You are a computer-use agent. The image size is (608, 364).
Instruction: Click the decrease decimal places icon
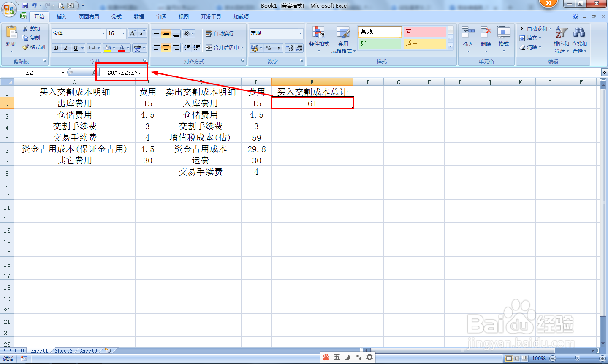click(299, 48)
